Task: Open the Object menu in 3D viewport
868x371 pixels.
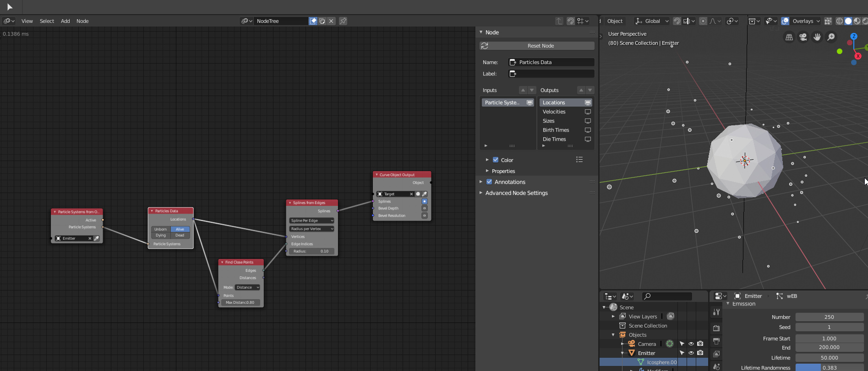Action: (x=615, y=21)
